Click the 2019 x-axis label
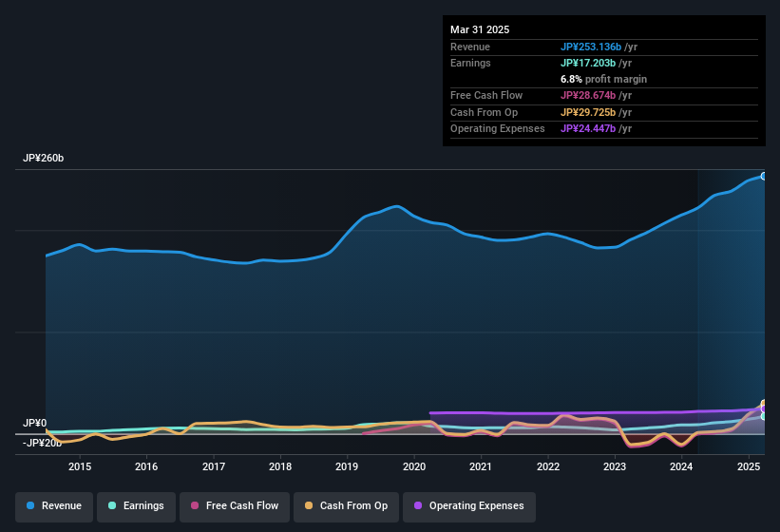The height and width of the screenshot is (532, 780). (x=347, y=466)
